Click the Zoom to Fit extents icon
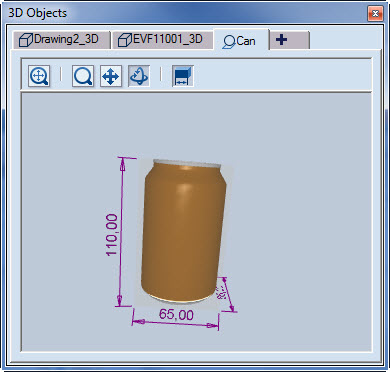Image resolution: width=390 pixels, height=372 pixels. point(39,76)
